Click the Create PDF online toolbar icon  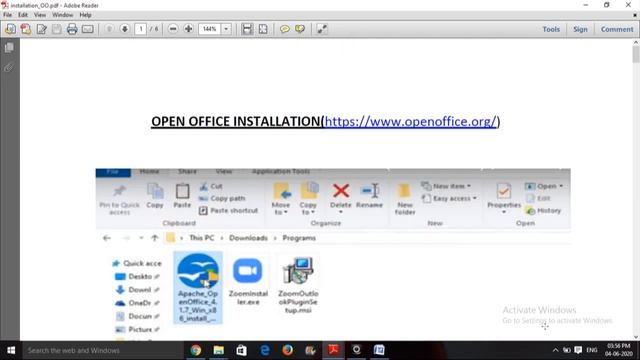[x=10, y=29]
